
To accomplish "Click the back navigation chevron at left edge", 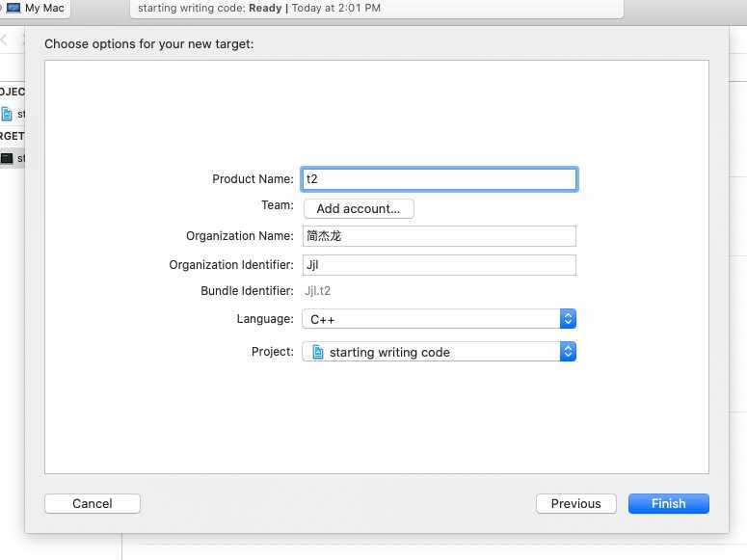I will 4,40.
